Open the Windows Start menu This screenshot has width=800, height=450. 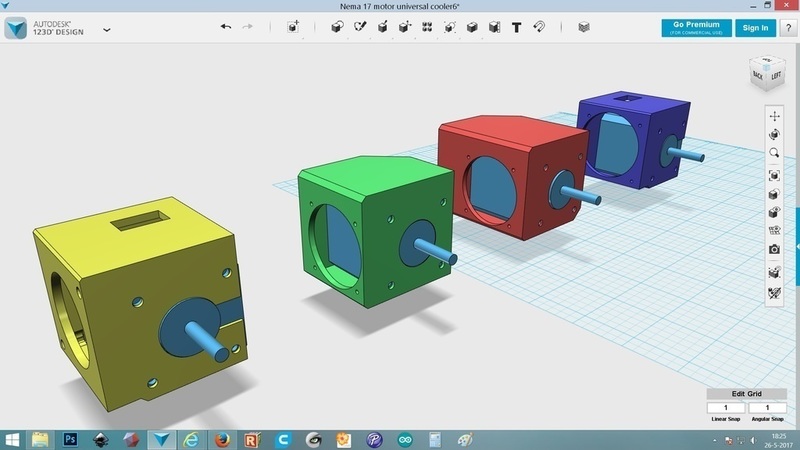pos(11,440)
